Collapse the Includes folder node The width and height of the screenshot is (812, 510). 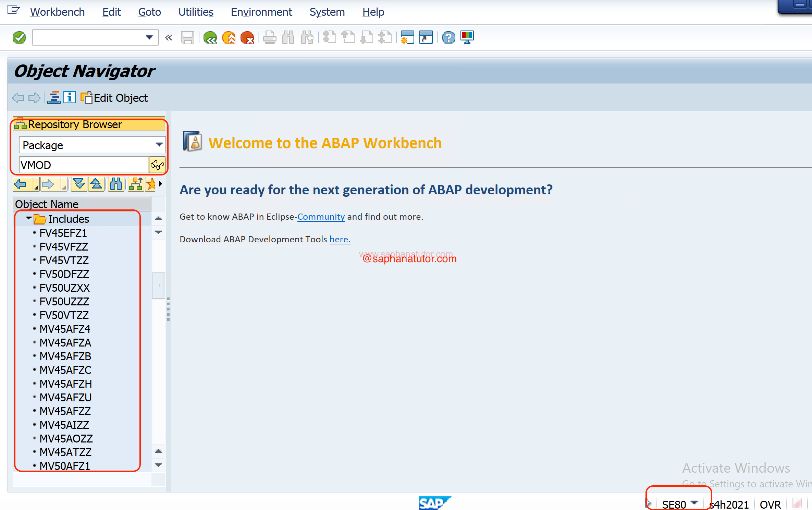[29, 218]
